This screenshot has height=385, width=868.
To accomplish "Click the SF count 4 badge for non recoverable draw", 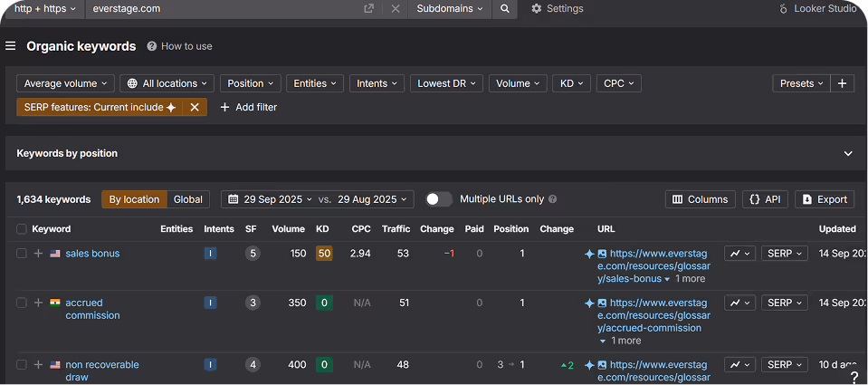I will click(x=253, y=365).
